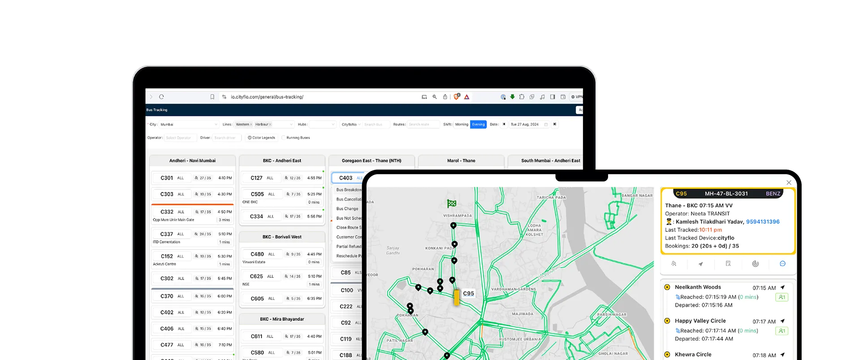Open bus card C332 Opp Mum Univ Main Gate
The image size is (868, 360).
[192, 215]
